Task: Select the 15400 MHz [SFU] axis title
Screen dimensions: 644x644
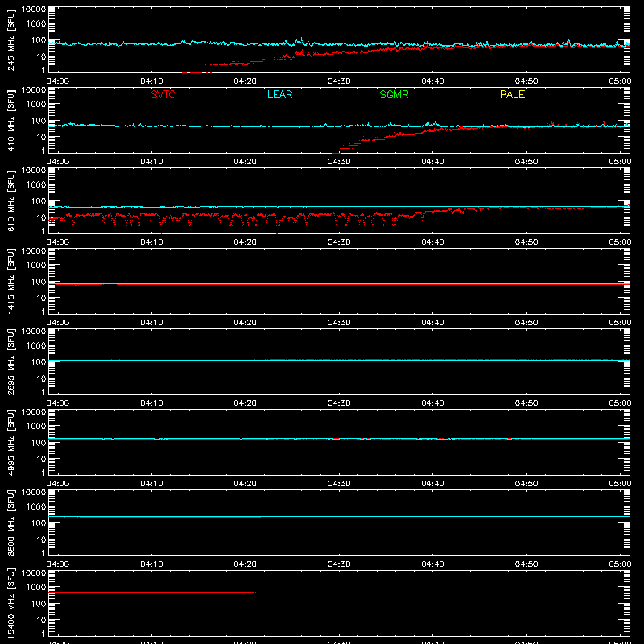Action: pos(10,603)
